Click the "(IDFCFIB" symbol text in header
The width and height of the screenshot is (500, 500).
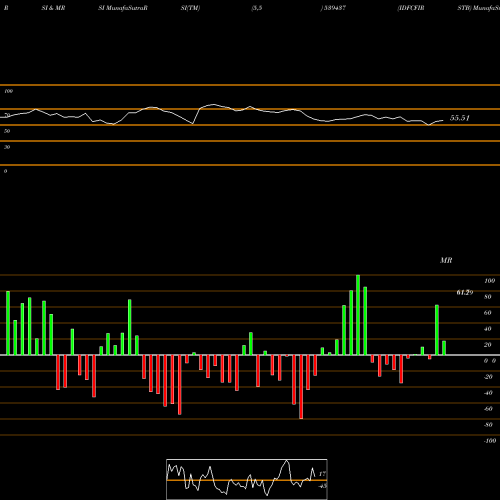pyautogui.click(x=411, y=8)
